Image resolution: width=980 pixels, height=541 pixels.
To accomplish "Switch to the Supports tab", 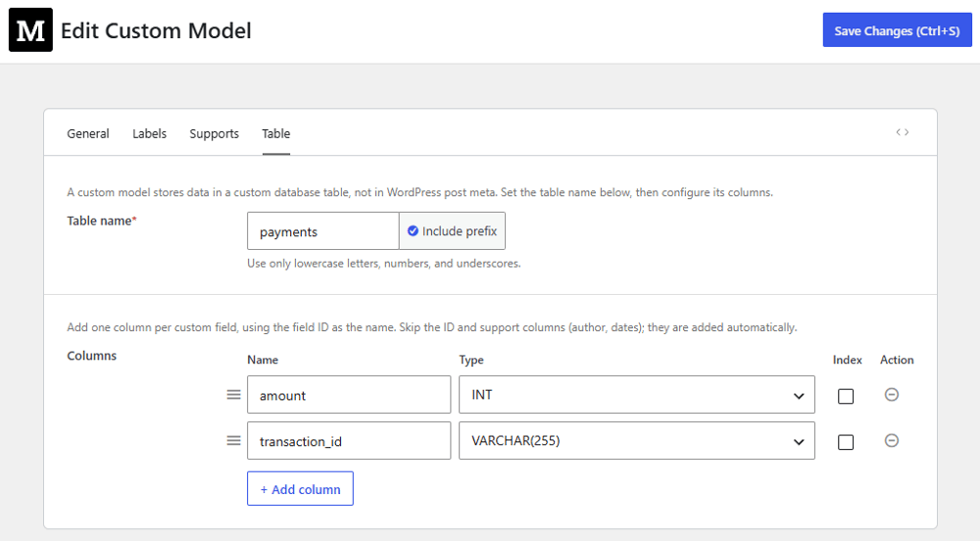I will (215, 133).
